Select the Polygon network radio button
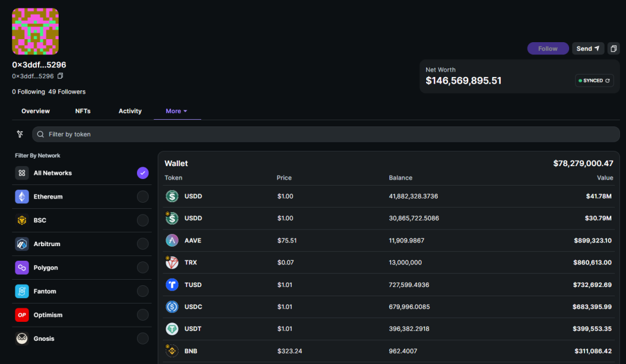 (x=142, y=268)
